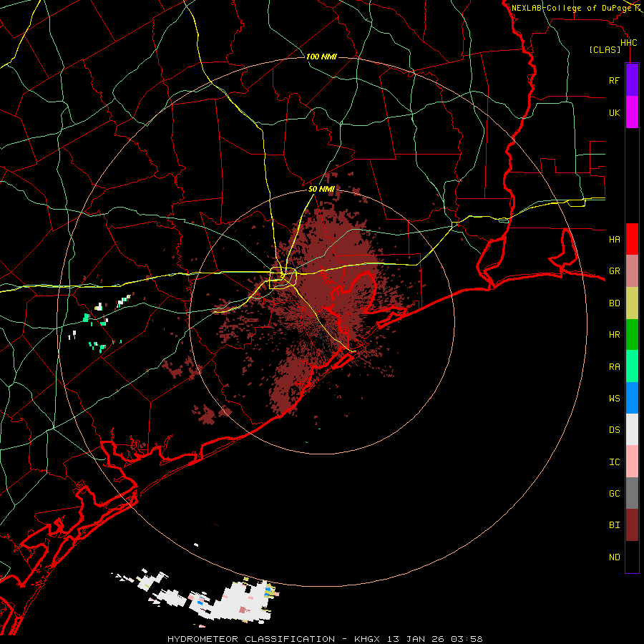Click the HA red legend swatch
Screen dimensions: 644x644
632,239
